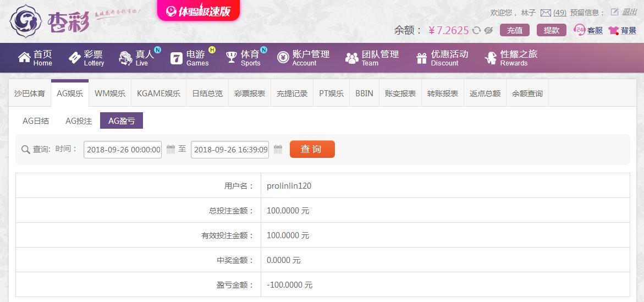Click the 查询 search button
This screenshot has height=302, width=644.
click(312, 149)
